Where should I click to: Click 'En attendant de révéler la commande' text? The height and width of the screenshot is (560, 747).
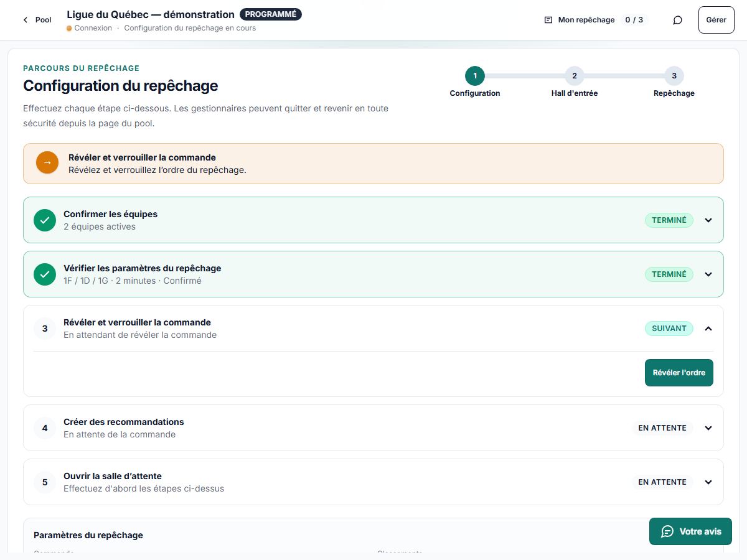click(140, 335)
